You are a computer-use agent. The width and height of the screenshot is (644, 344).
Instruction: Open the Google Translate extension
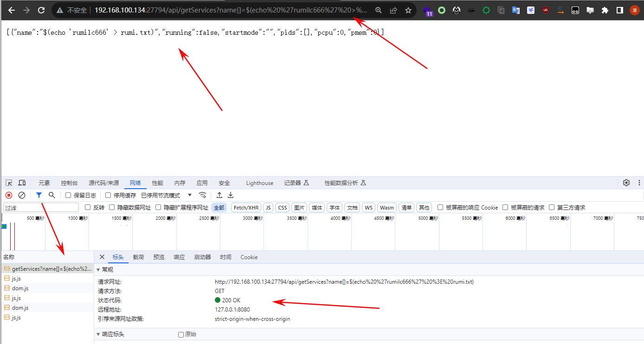coord(516,10)
